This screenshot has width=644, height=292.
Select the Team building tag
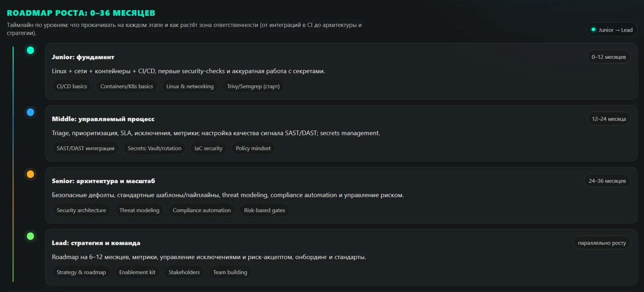230,272
